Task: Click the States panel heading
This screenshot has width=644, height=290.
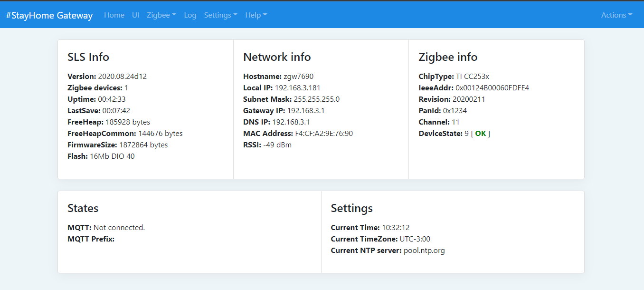Action: click(83, 208)
